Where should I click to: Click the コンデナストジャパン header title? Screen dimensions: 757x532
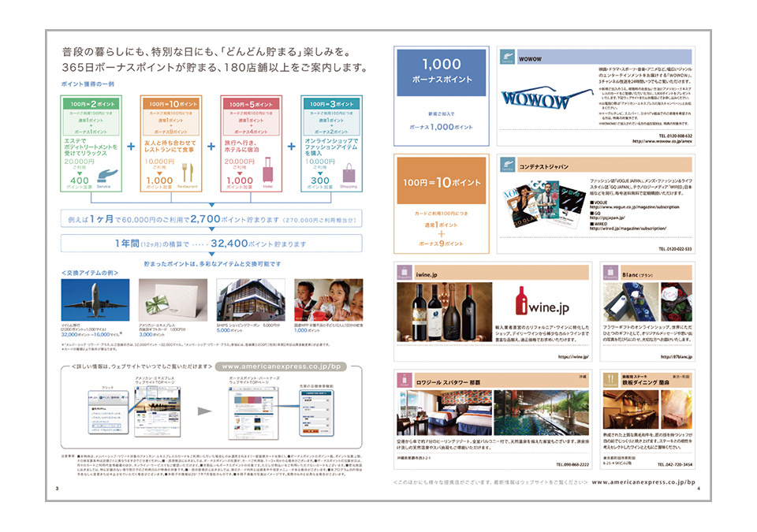(x=543, y=166)
